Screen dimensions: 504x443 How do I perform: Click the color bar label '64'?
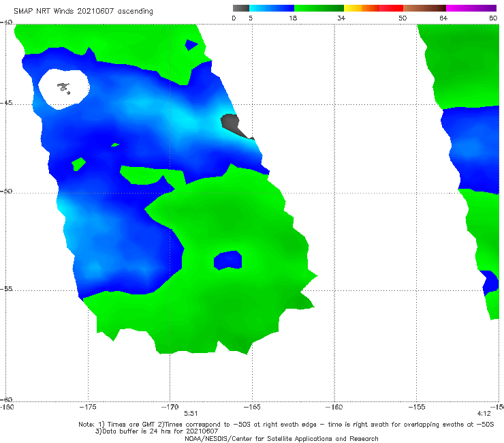click(x=443, y=18)
